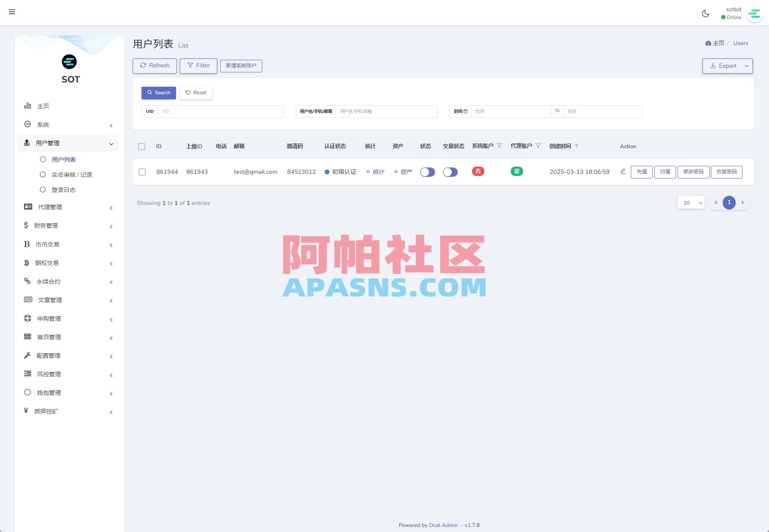769x532 pixels.
Task: Open the 系统账户 column filter funnel
Action: click(500, 146)
